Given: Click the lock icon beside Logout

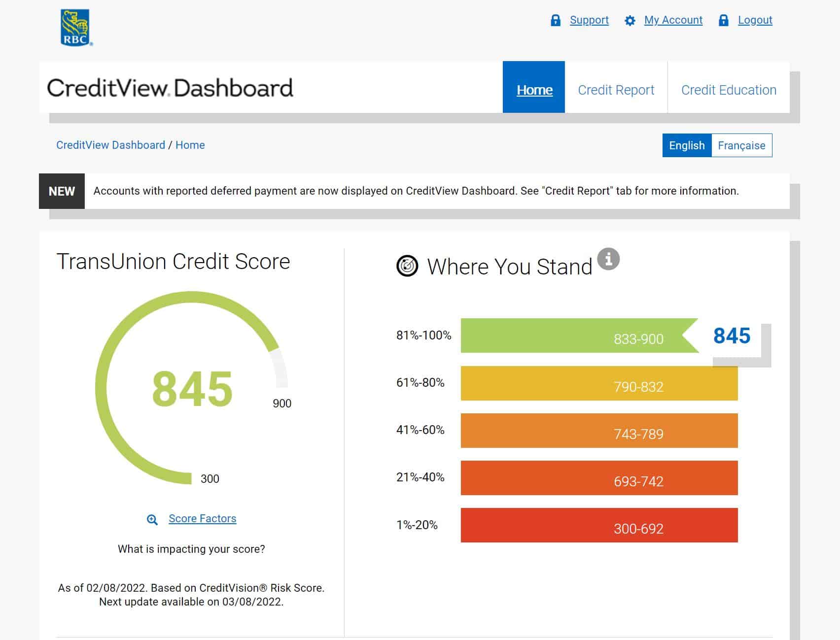Looking at the screenshot, I should tap(723, 20).
